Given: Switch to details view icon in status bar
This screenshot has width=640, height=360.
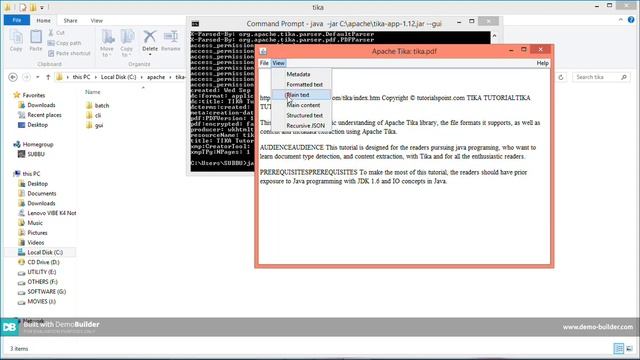Looking at the screenshot, I should [x=619, y=349].
